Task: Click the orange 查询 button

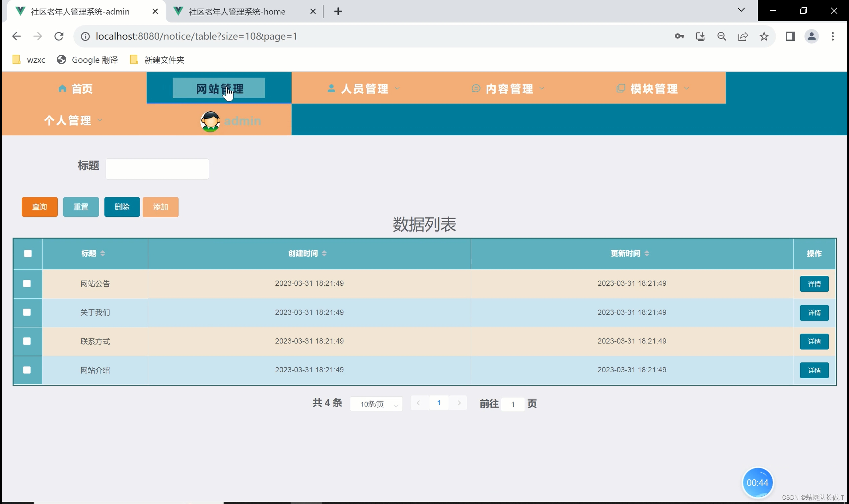Action: point(39,207)
